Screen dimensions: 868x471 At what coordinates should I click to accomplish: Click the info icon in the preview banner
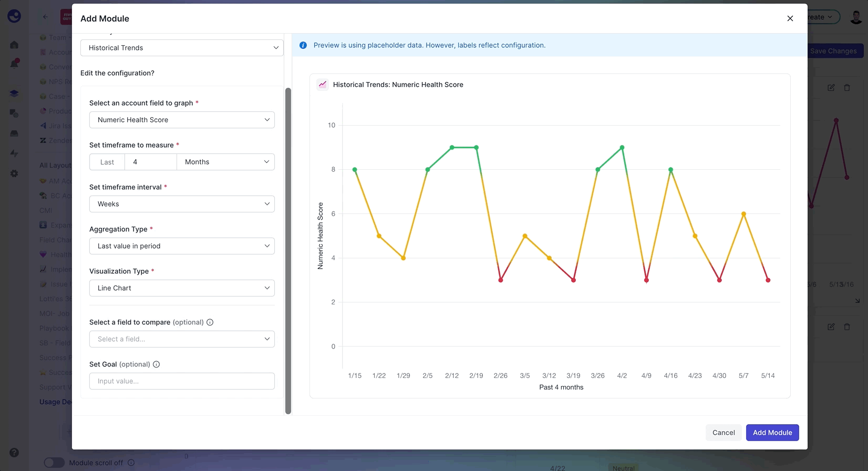pos(303,45)
